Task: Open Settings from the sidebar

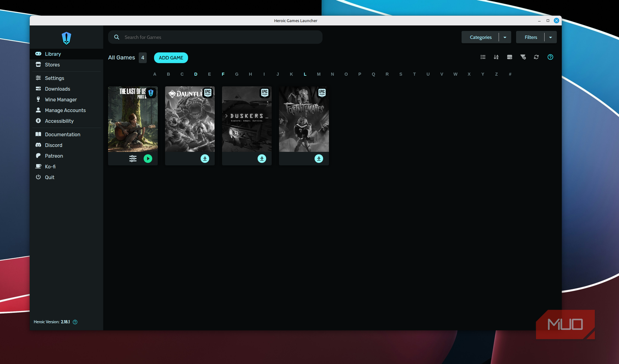Action: (66, 78)
